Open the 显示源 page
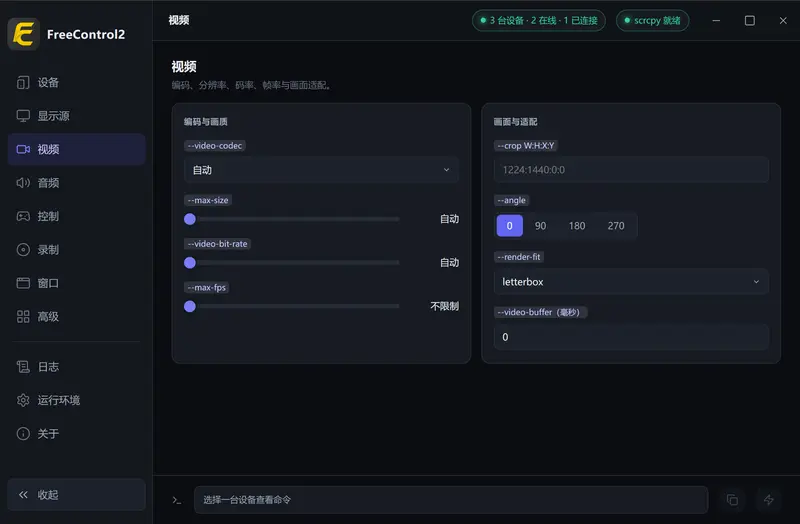The height and width of the screenshot is (524, 800). point(77,116)
